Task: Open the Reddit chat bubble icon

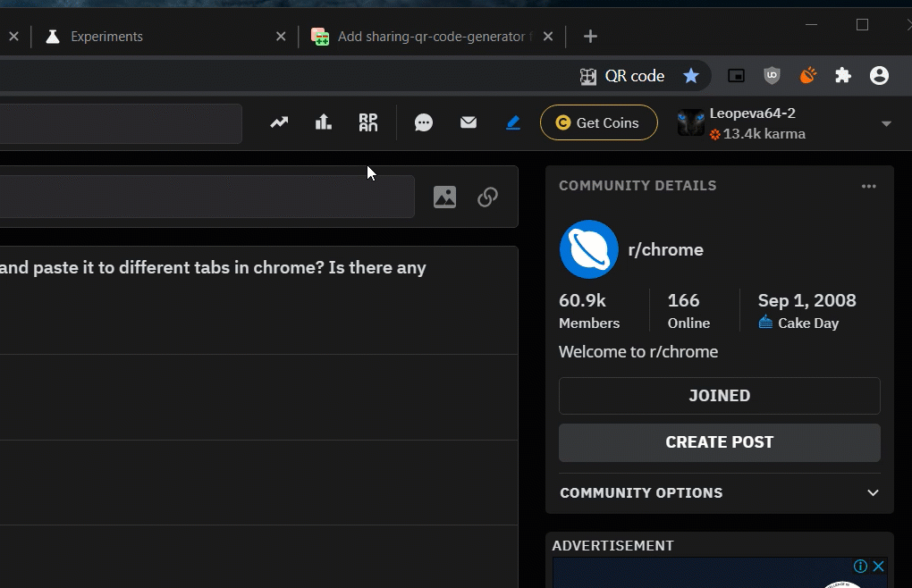Action: (424, 122)
